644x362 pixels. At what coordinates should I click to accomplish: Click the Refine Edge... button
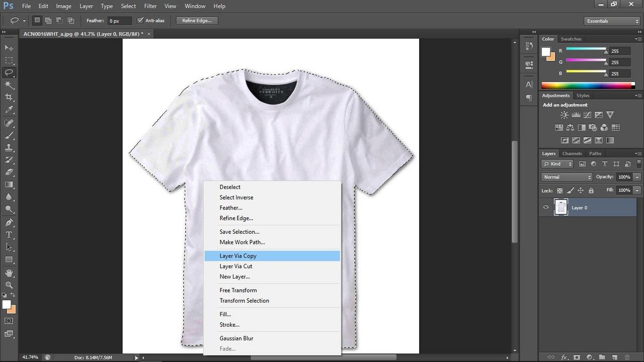coord(197,21)
